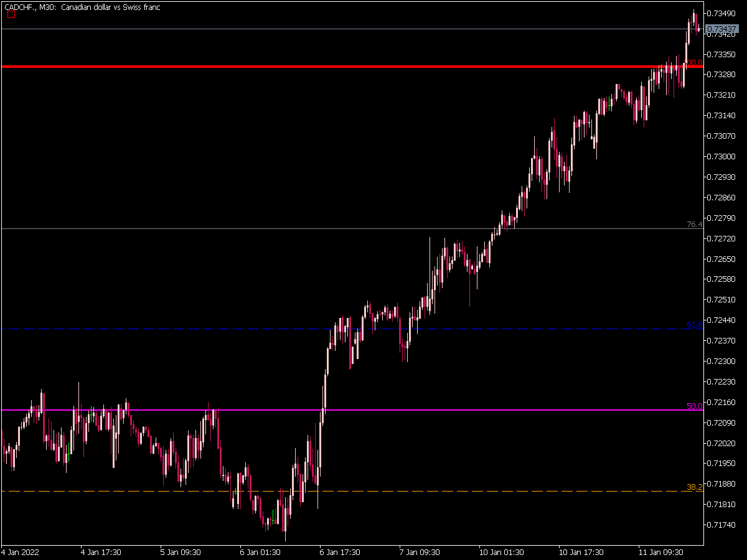Click the magenta '50.0' level label
Screen dimensions: 747x560
click(x=695, y=406)
